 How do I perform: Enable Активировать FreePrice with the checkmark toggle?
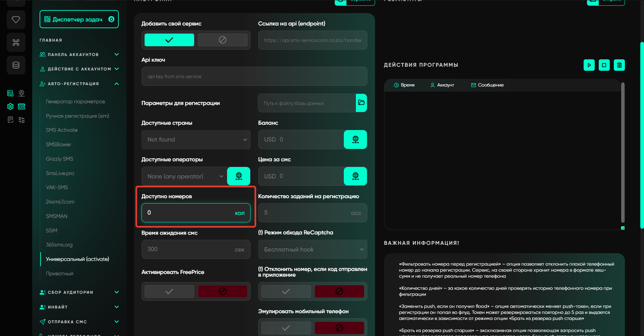tap(169, 291)
